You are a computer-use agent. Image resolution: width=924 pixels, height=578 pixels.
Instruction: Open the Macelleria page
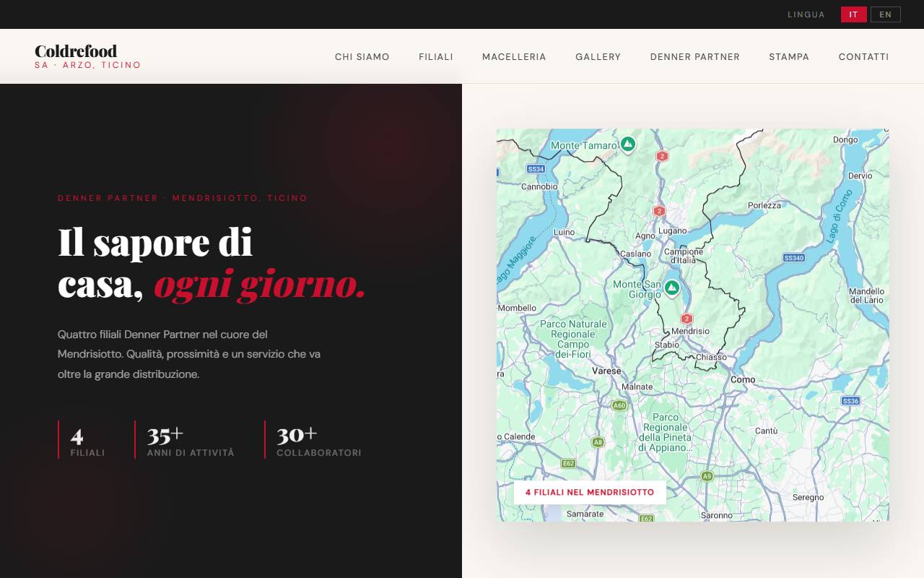coord(514,56)
